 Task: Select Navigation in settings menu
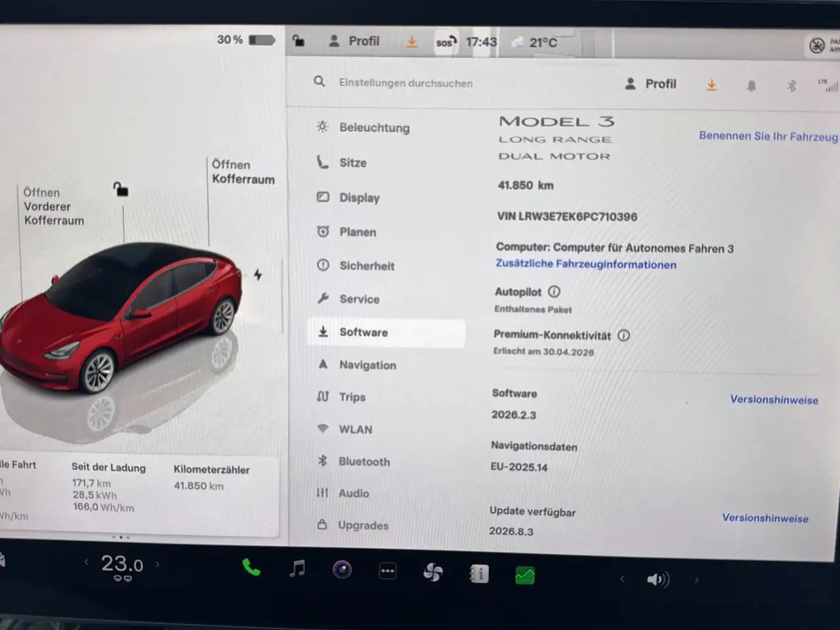(x=367, y=365)
